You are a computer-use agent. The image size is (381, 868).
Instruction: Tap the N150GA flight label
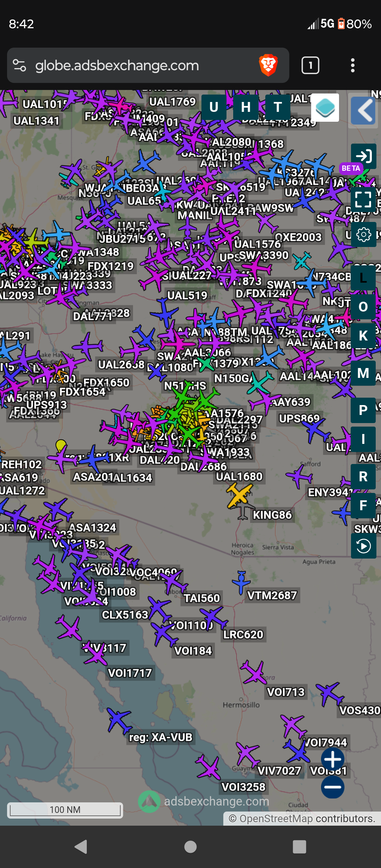coord(234,378)
